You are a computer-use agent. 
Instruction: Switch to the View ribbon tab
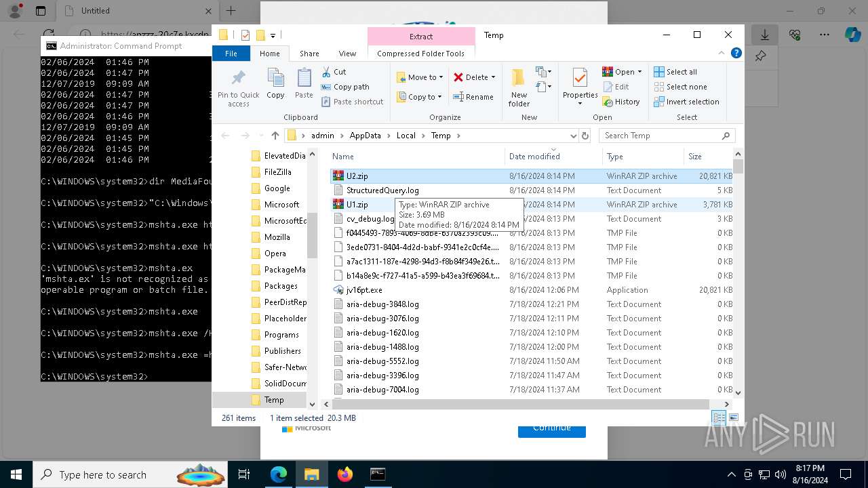347,54
